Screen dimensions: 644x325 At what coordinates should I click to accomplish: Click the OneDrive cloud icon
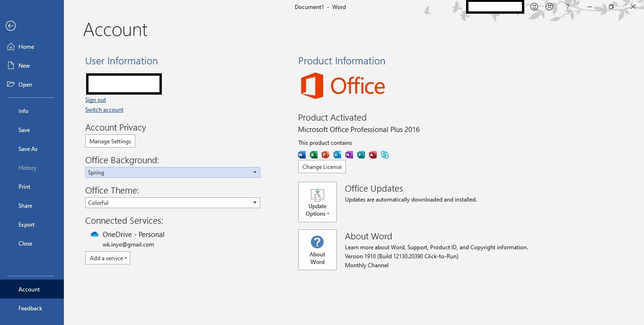pos(94,234)
